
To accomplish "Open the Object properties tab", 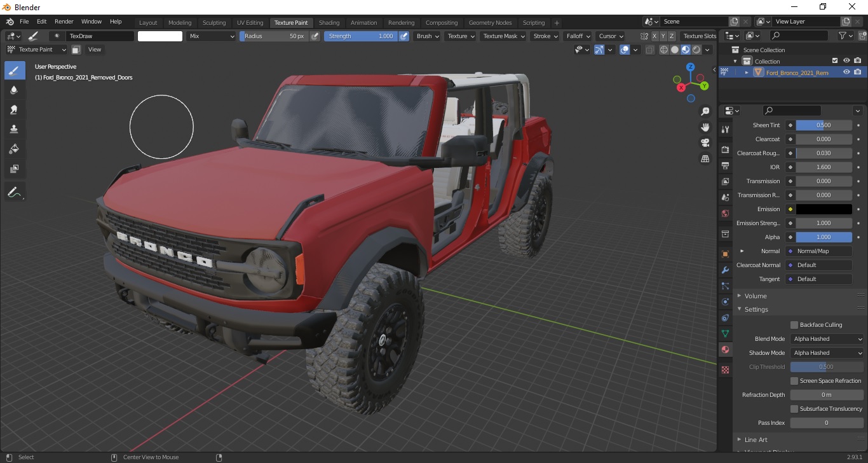I will click(x=725, y=254).
